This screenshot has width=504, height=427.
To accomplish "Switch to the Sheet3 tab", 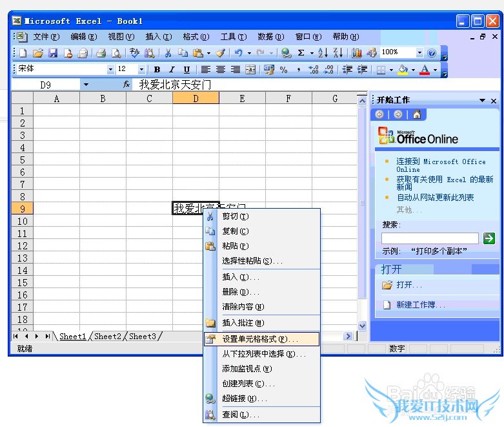I will point(143,337).
